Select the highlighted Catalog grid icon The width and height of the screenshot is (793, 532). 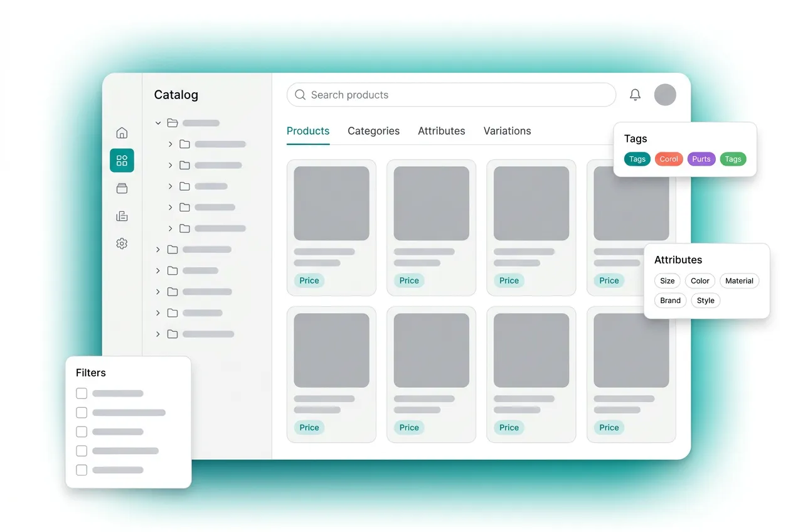[x=122, y=161]
